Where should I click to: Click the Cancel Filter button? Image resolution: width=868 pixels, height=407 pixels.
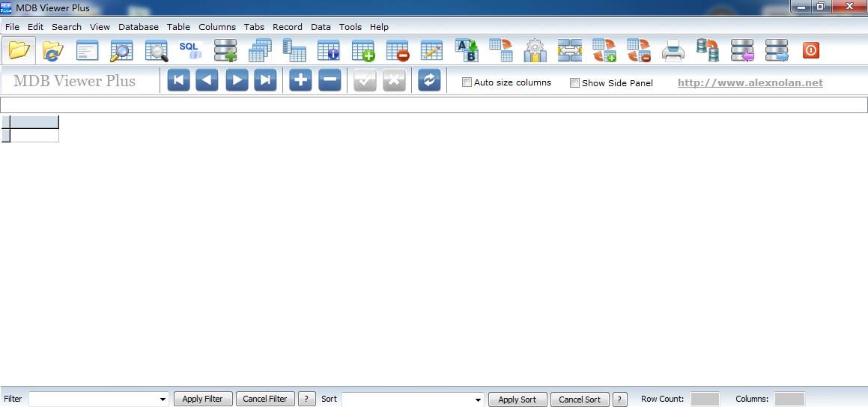tap(265, 399)
